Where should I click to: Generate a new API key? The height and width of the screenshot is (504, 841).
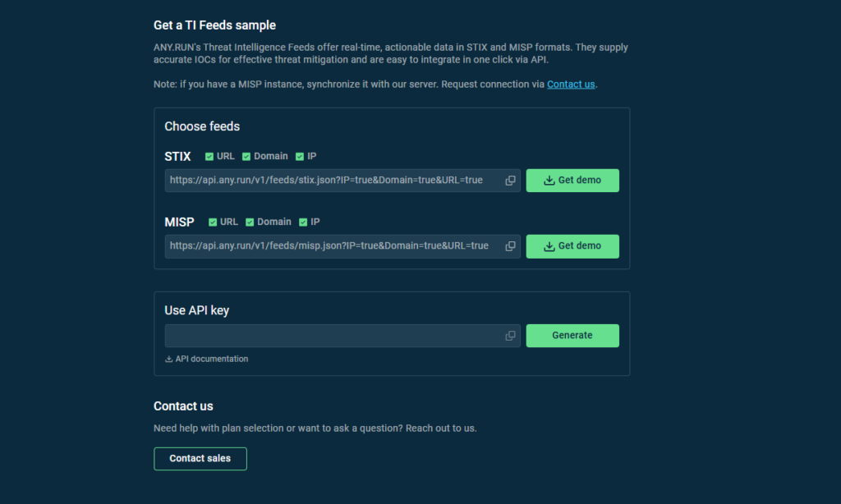[x=572, y=336]
